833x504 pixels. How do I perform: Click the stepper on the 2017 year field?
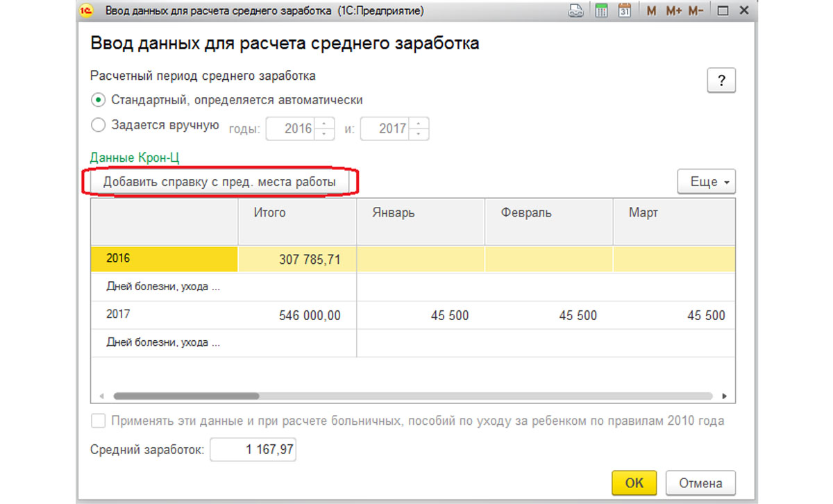tap(419, 128)
